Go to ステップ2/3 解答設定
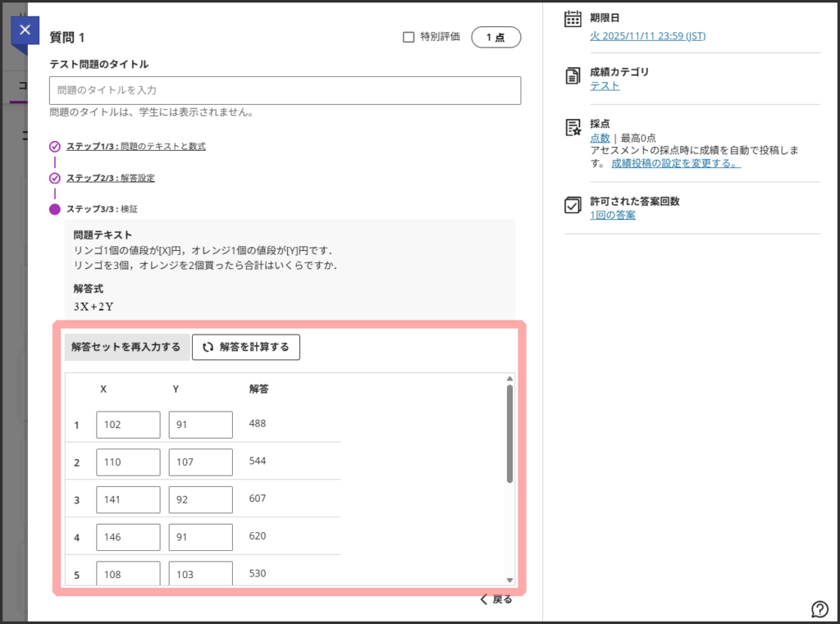This screenshot has width=840, height=624. 111,178
